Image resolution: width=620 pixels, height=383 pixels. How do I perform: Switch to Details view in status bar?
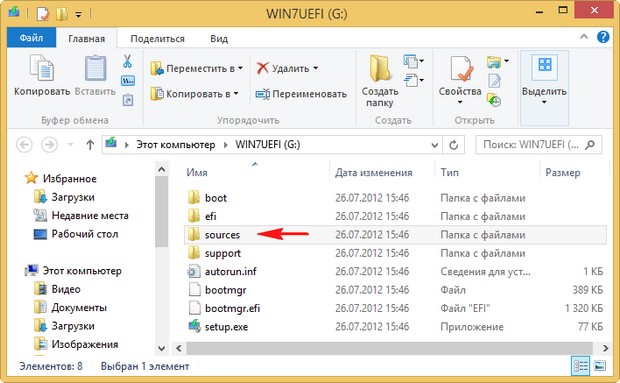point(580,366)
